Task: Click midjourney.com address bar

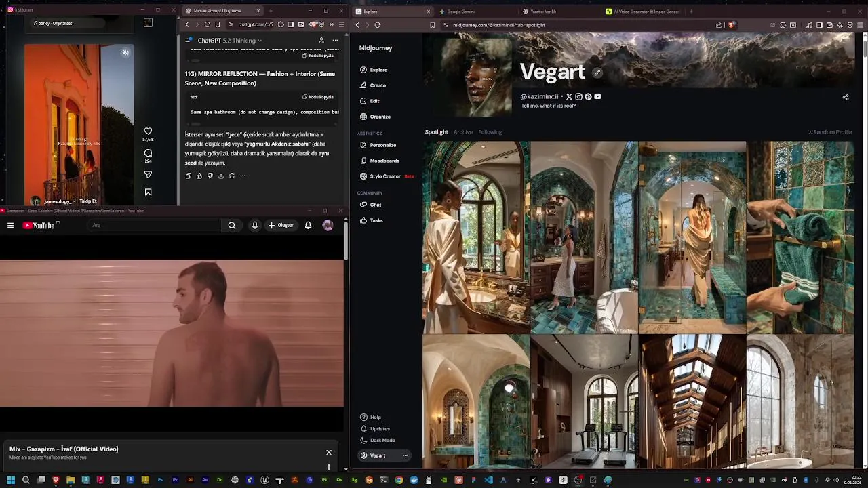Action: pyautogui.click(x=576, y=25)
